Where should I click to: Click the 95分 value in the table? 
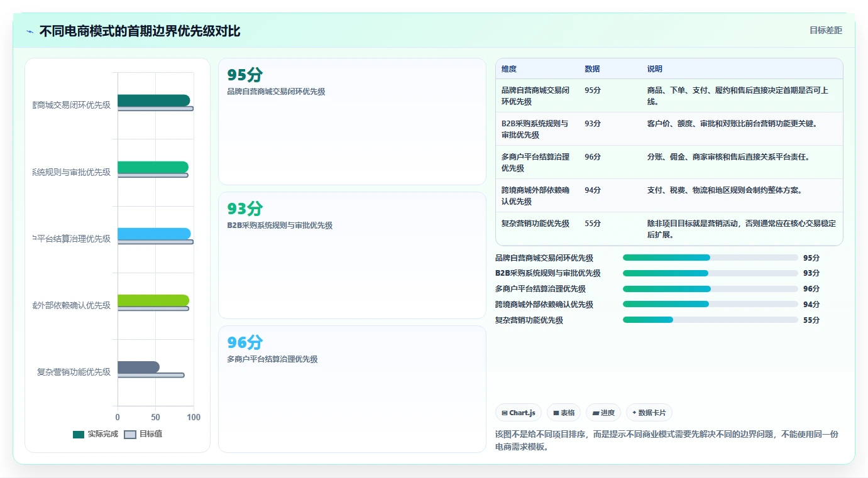(x=593, y=90)
